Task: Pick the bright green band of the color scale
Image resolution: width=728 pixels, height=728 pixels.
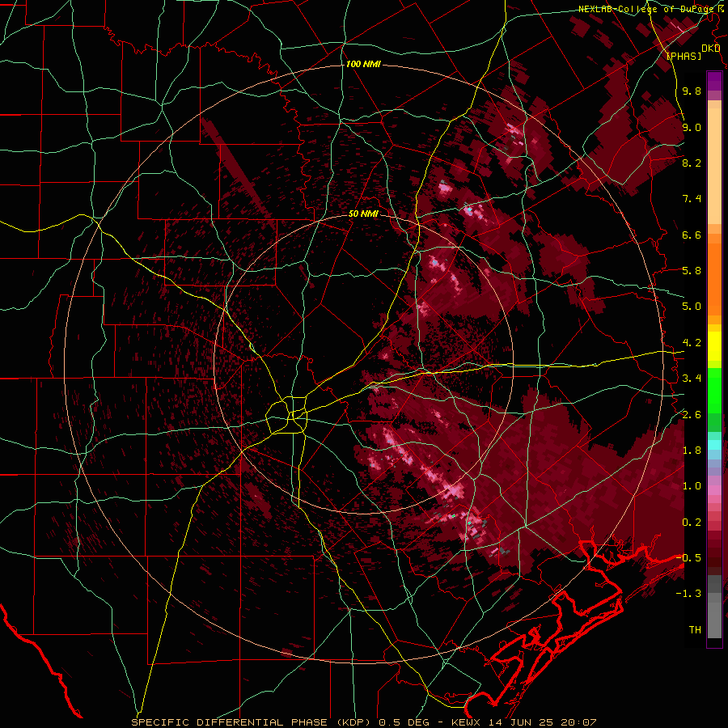Action: 714,390
